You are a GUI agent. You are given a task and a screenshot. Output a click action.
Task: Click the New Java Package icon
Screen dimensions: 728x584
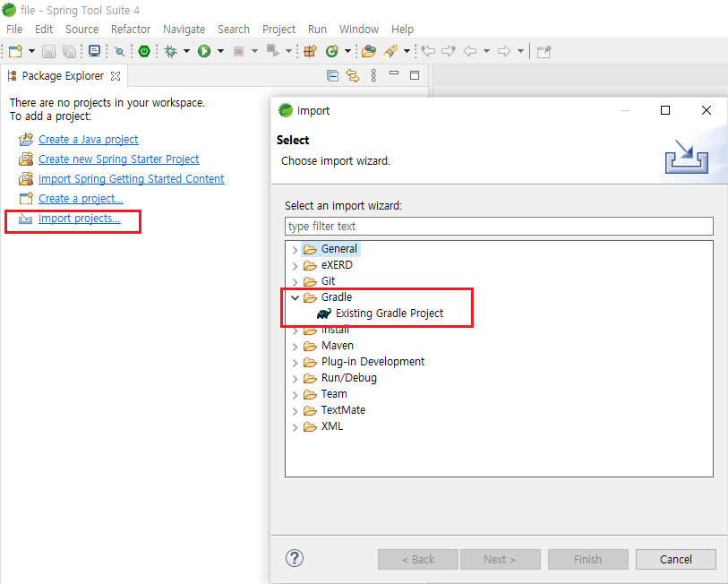tap(310, 51)
